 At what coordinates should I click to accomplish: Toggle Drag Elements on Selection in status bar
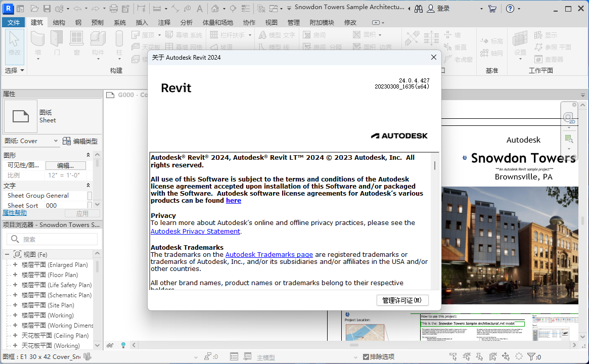(506, 356)
